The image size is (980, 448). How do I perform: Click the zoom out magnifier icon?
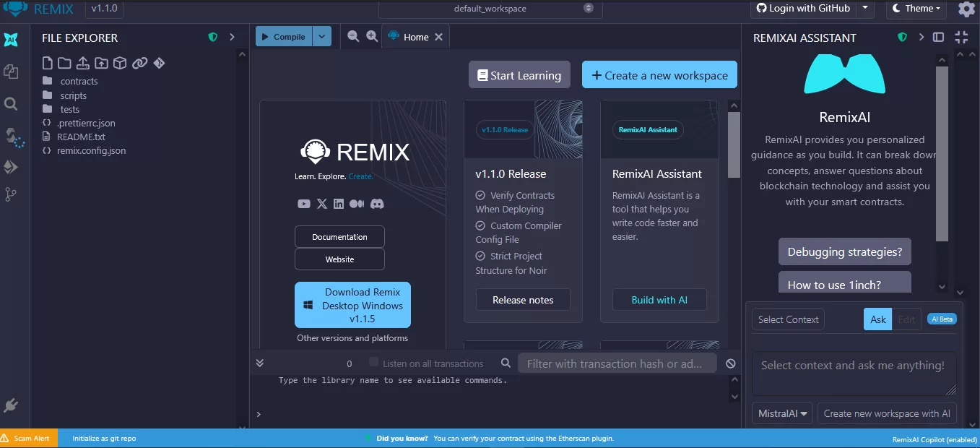pos(353,36)
